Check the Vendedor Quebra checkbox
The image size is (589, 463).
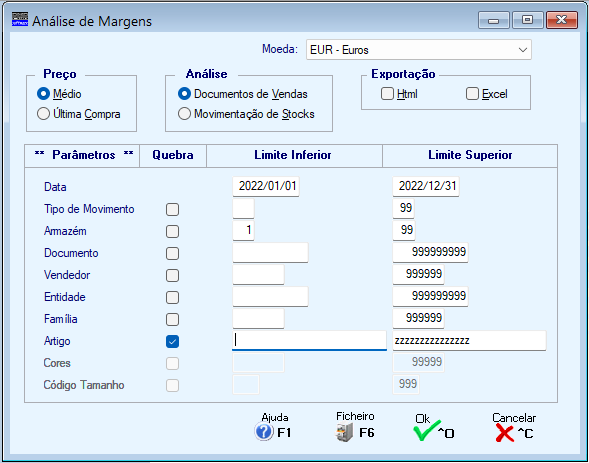click(172, 275)
